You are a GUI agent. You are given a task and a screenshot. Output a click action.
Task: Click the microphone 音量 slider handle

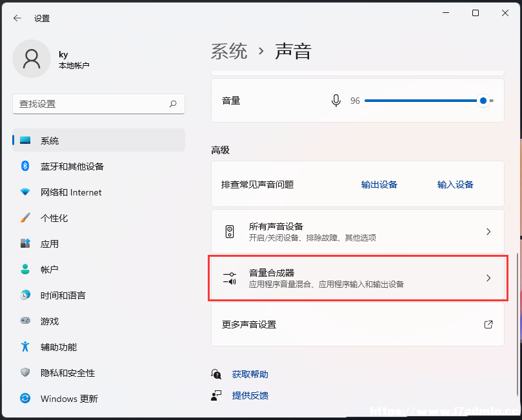483,101
